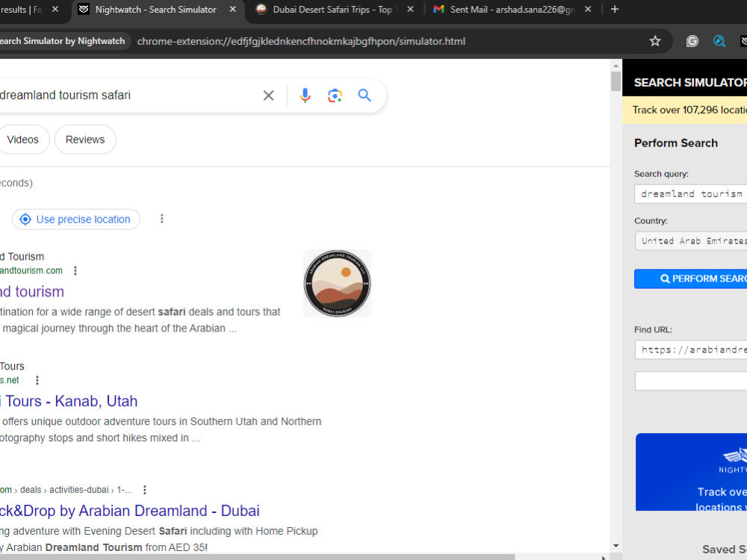
Task: Click the Nightwatch blue promo banner
Action: pos(691,472)
